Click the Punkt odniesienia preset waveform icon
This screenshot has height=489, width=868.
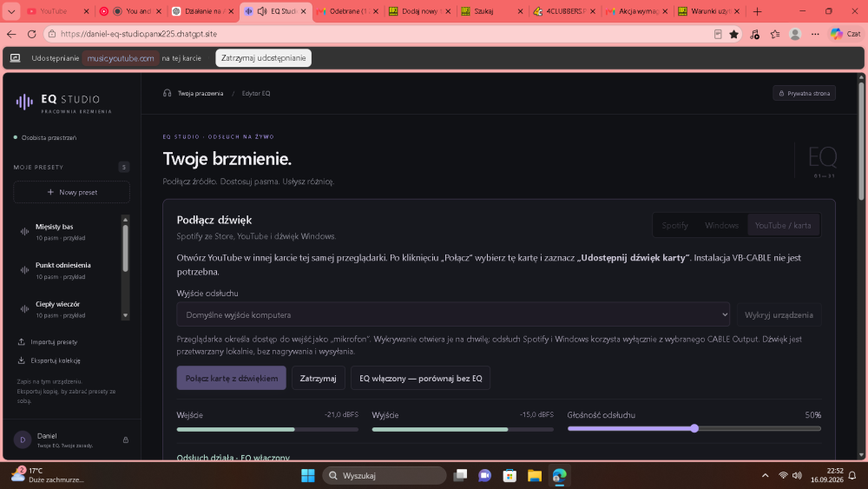(x=24, y=270)
